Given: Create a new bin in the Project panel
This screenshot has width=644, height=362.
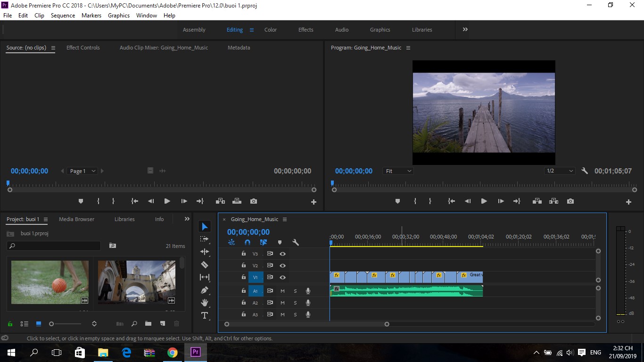Looking at the screenshot, I should pos(148,324).
